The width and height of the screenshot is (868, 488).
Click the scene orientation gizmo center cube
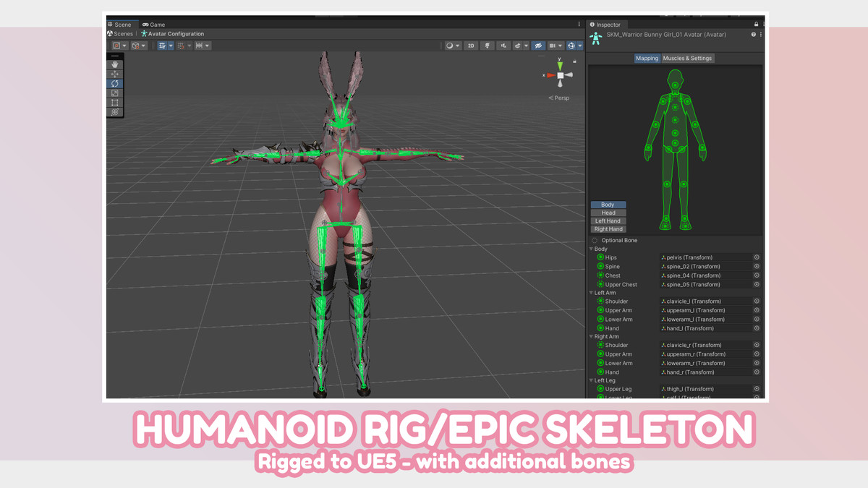point(560,75)
